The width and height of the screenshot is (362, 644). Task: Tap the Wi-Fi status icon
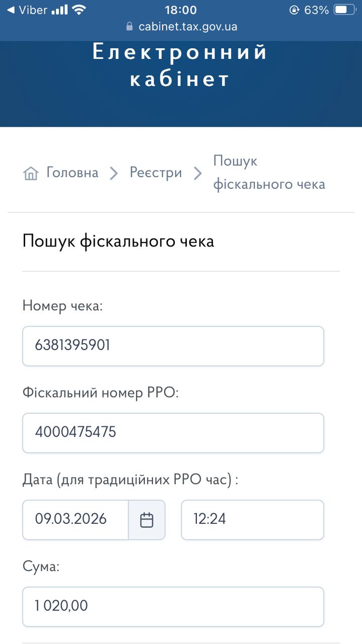click(79, 10)
